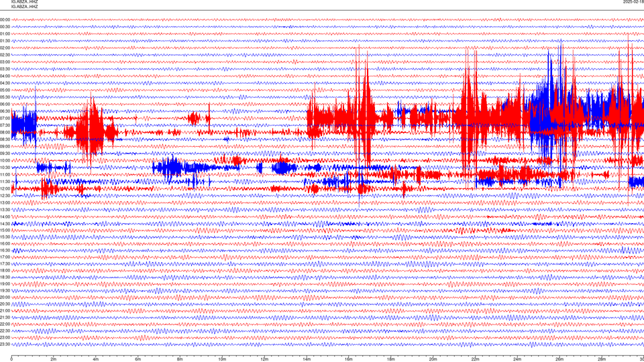Select the 20m axis tick label
This screenshot has width=644, height=362.
433,359
